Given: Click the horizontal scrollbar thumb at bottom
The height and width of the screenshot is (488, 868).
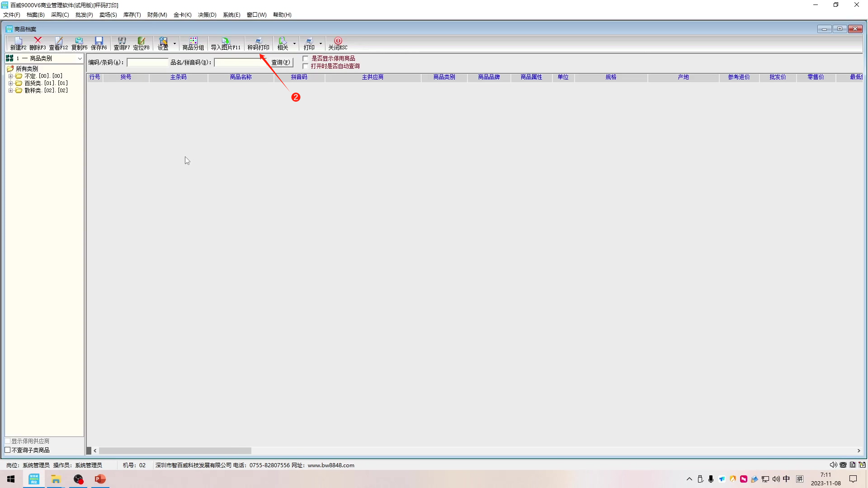Looking at the screenshot, I should [x=175, y=450].
